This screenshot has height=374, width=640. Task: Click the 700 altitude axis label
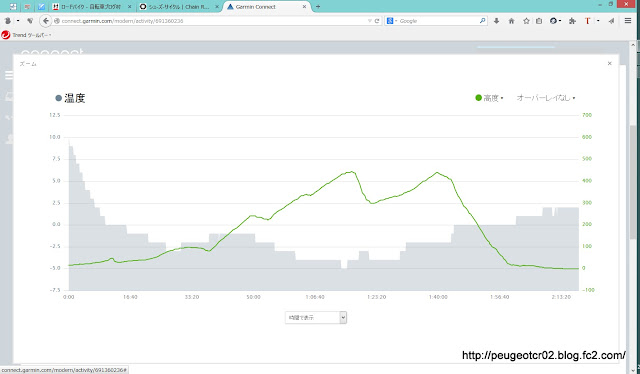[x=587, y=115]
